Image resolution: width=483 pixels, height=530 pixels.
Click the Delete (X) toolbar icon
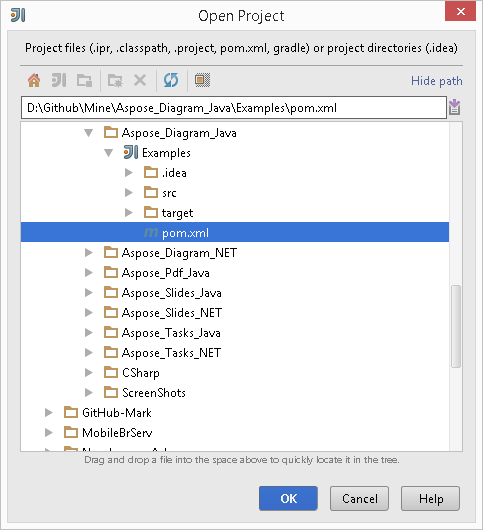(140, 80)
